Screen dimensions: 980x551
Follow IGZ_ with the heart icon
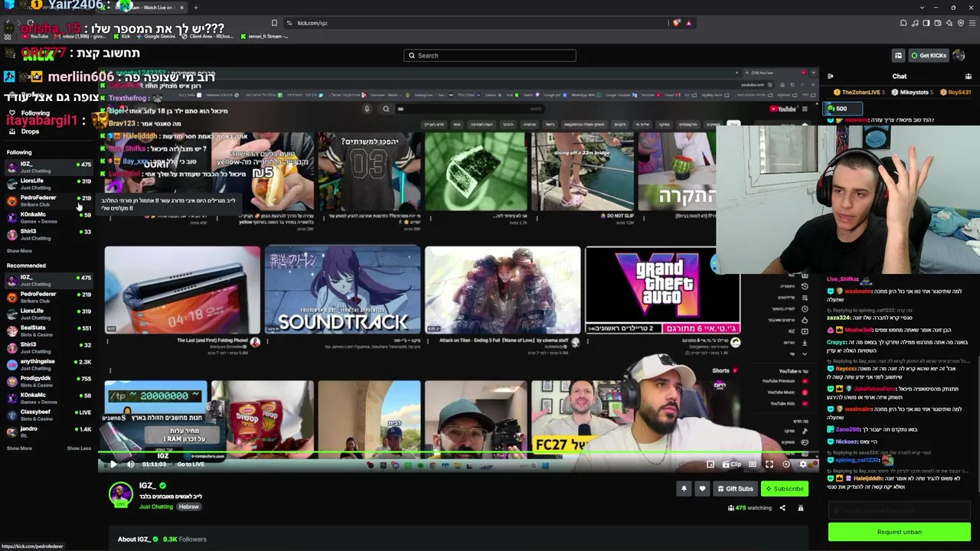[702, 488]
